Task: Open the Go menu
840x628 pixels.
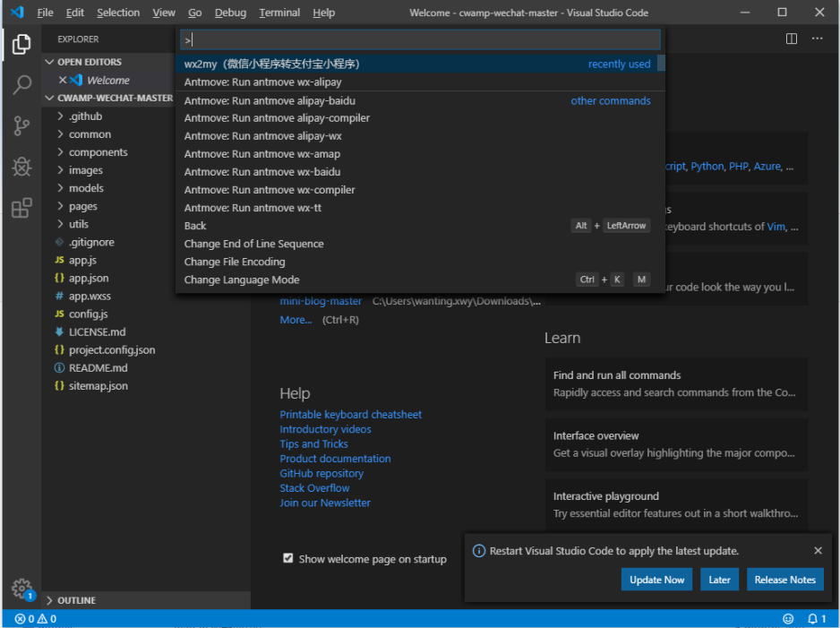Action: pyautogui.click(x=195, y=13)
